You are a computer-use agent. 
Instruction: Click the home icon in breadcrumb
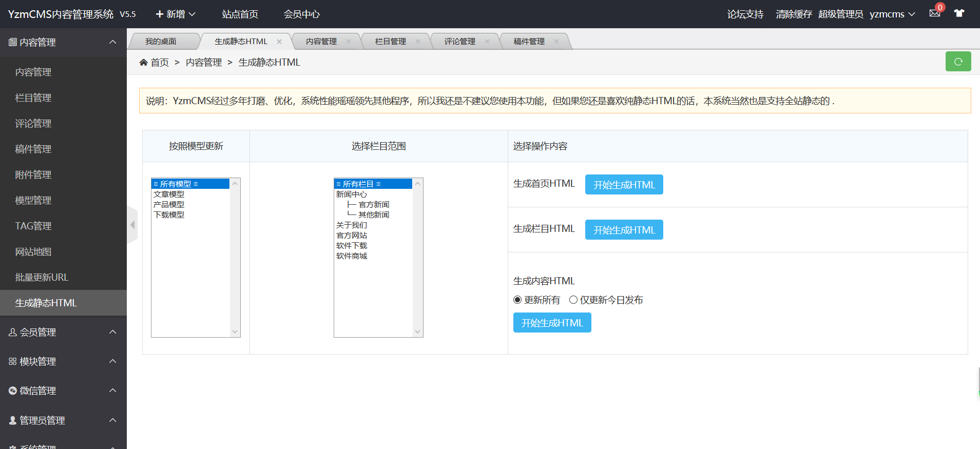click(x=144, y=63)
